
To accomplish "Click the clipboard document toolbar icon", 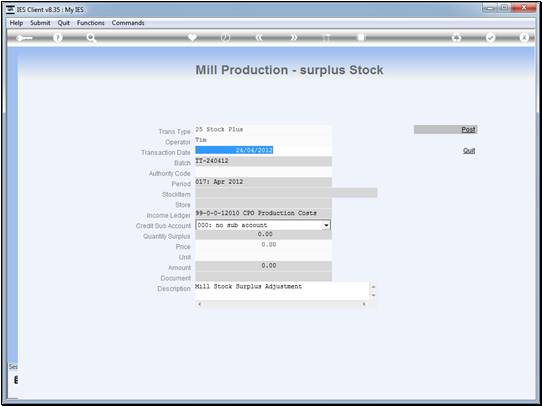I will (361, 37).
